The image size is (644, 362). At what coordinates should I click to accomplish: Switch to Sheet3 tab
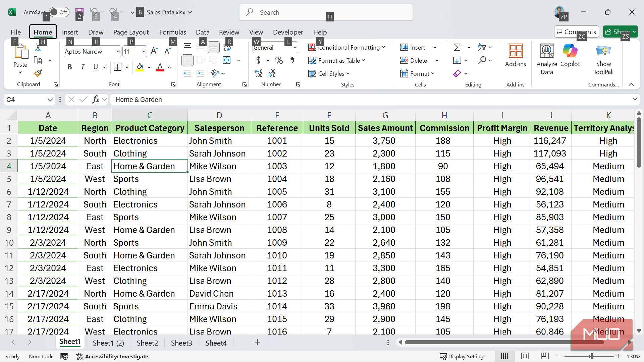[x=181, y=343]
